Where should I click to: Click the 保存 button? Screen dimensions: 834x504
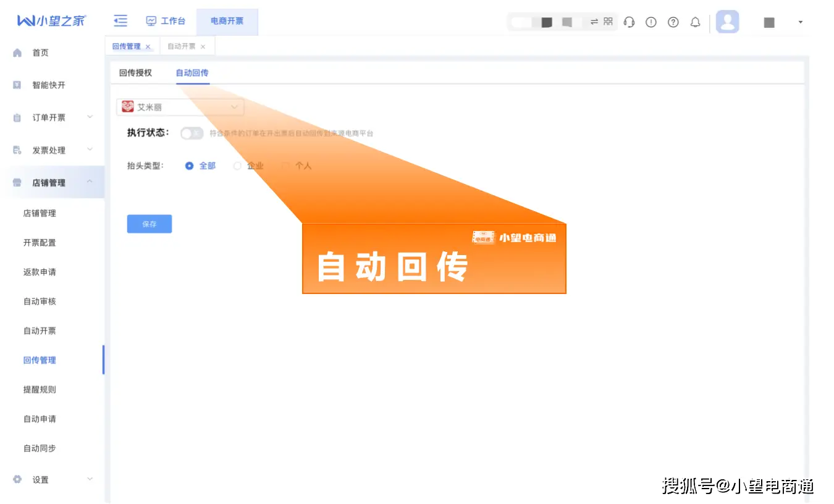click(x=149, y=224)
